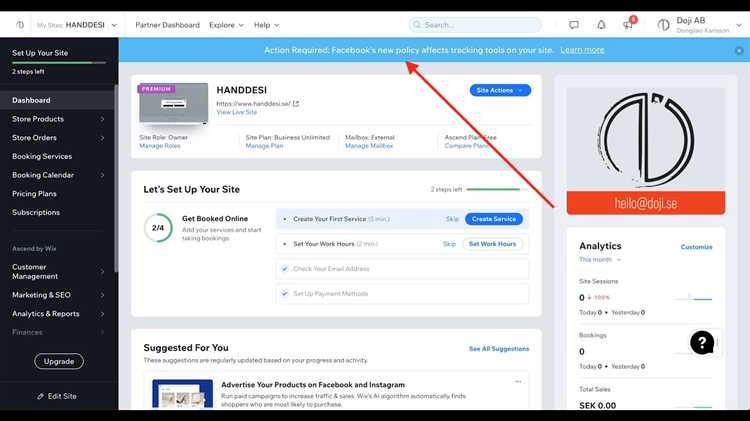Viewport: 750px width, 421px height.
Task: Click the Upgrade button in sidebar
Action: [x=59, y=361]
